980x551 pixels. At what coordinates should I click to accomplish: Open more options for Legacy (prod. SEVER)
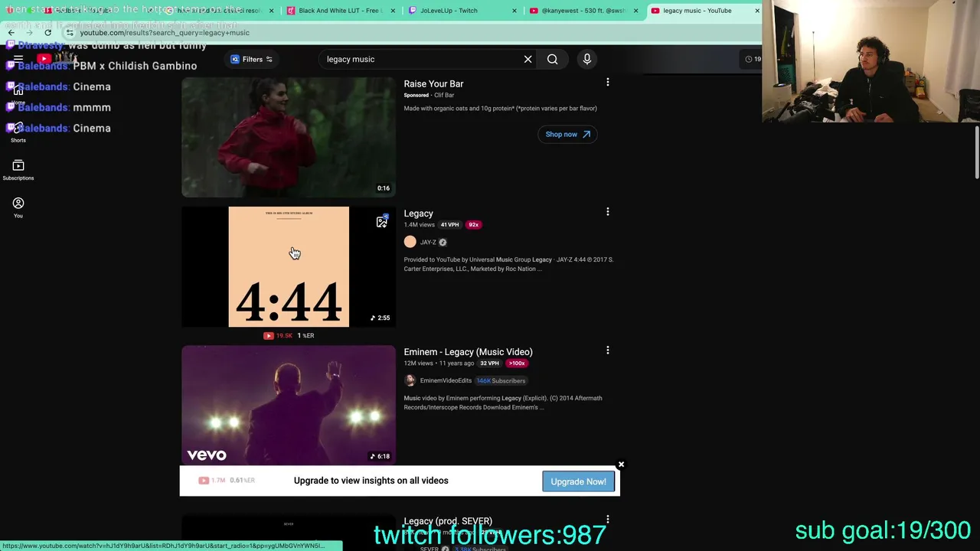point(608,520)
